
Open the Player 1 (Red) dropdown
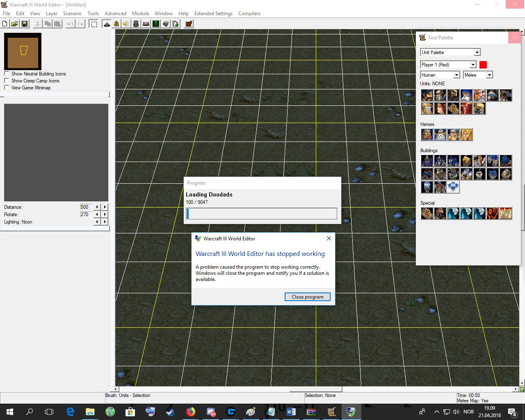(448, 65)
